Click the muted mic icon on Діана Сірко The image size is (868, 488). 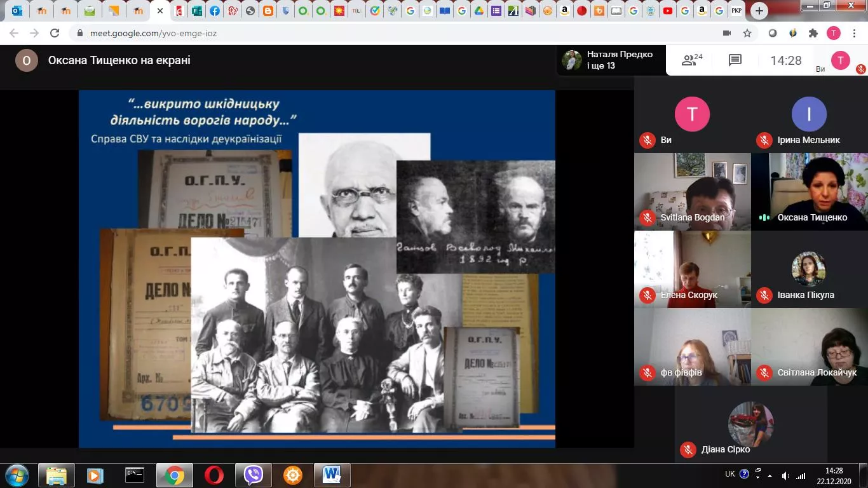tap(688, 449)
